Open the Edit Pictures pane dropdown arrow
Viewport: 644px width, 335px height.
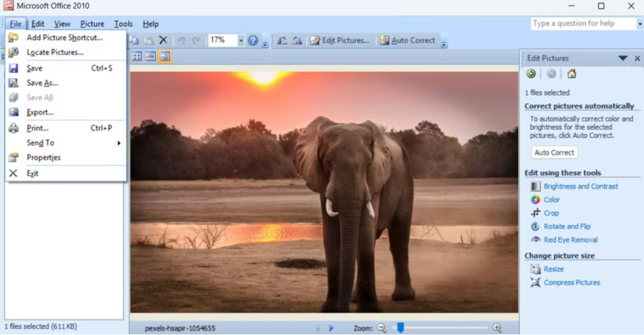point(623,58)
